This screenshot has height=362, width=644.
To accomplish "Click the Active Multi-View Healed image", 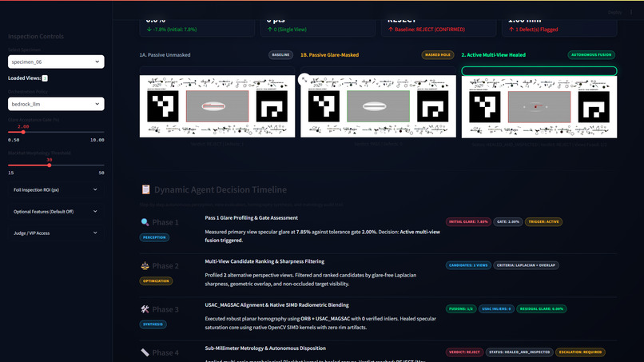I will [539, 106].
